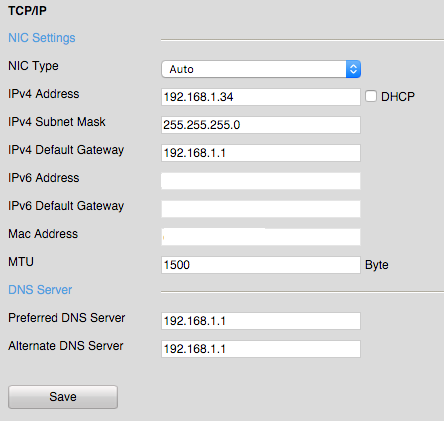Click the DHCP label text
This screenshot has width=444, height=421.
(398, 97)
